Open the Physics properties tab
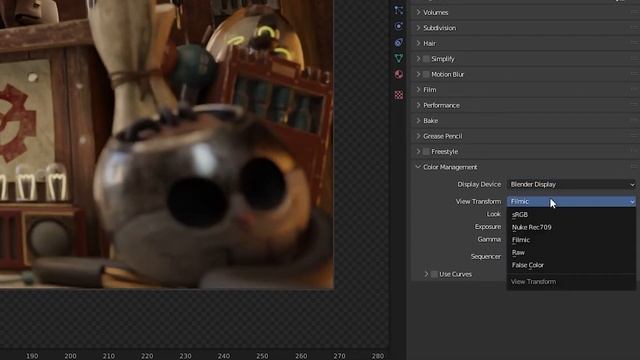 coord(399,27)
